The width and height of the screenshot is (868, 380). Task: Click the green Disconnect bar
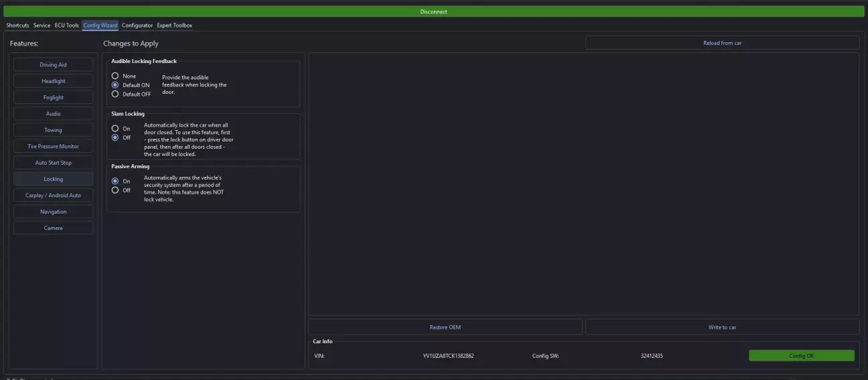click(x=433, y=11)
